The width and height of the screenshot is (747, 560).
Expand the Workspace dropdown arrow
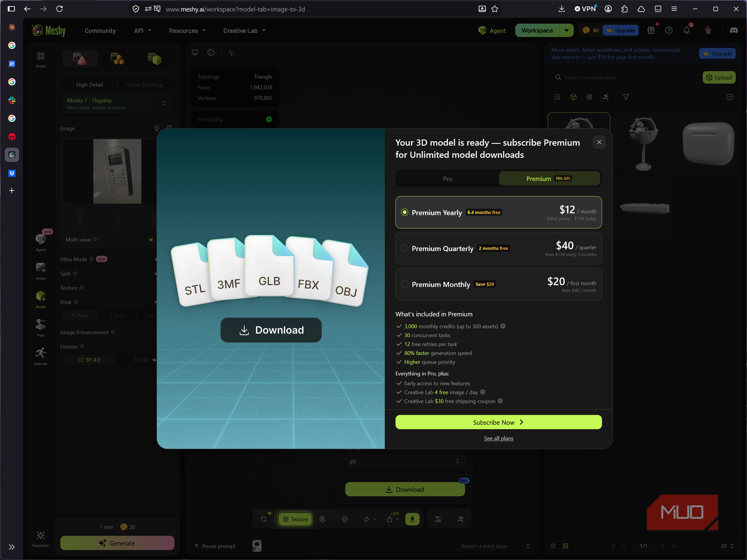566,30
